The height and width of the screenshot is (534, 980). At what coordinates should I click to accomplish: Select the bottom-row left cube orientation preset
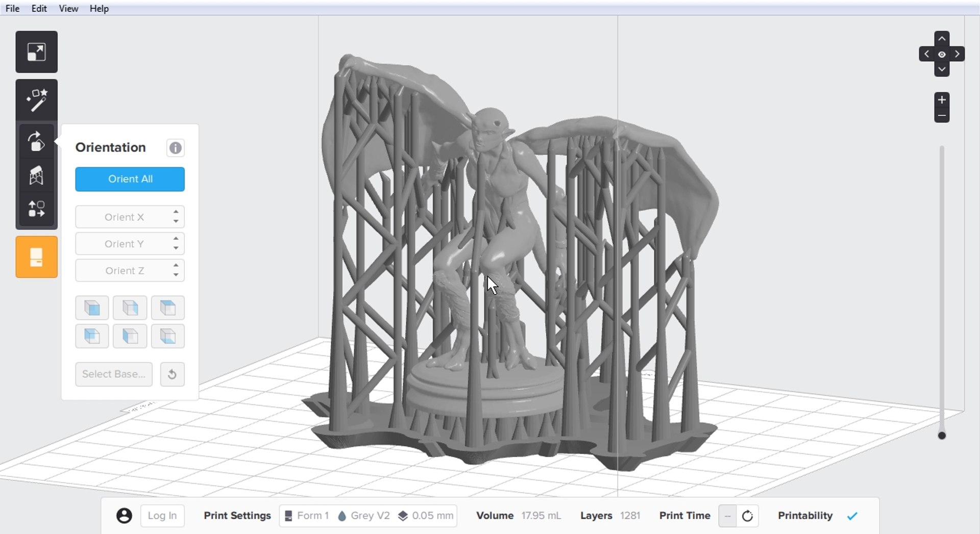tap(92, 336)
